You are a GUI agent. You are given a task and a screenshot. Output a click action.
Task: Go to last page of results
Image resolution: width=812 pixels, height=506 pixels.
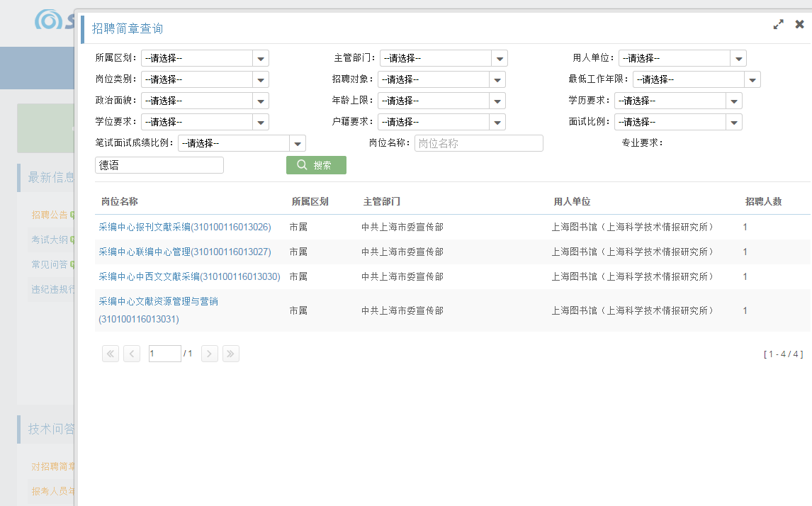click(230, 354)
